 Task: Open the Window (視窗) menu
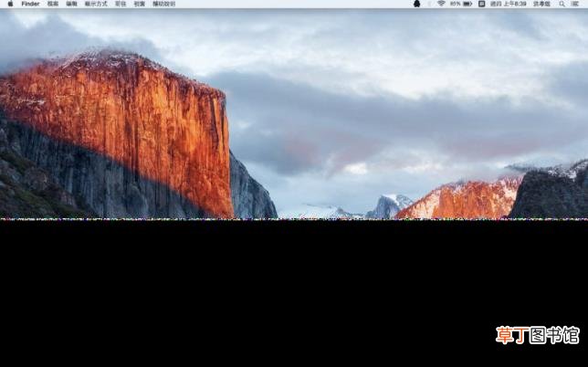tap(139, 4)
